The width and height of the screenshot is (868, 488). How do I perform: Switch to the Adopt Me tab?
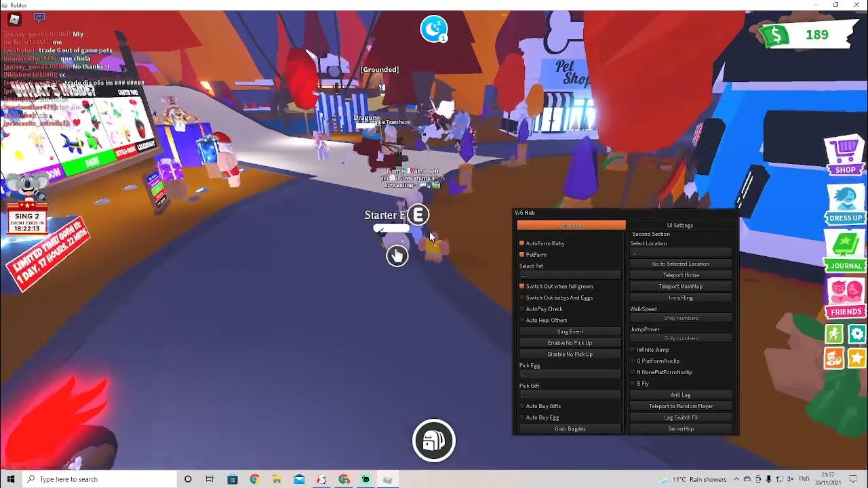tap(571, 225)
